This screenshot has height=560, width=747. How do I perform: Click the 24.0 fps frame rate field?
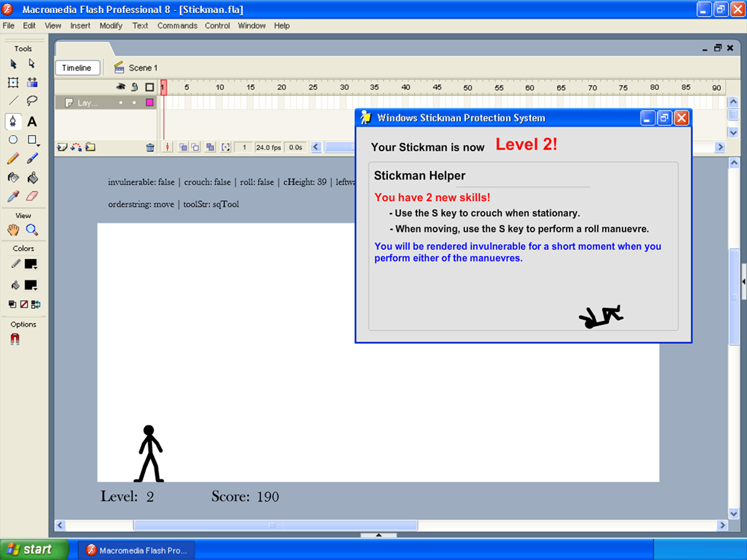[268, 147]
